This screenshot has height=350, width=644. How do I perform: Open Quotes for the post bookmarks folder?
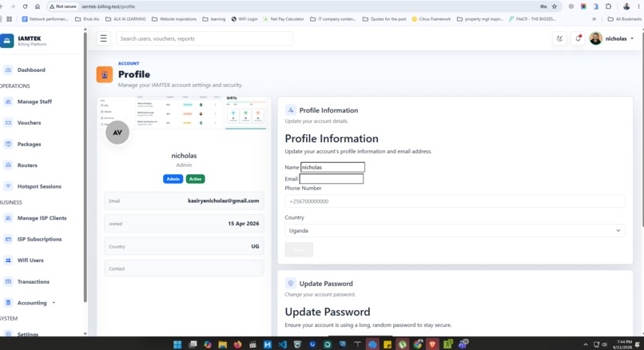(384, 19)
